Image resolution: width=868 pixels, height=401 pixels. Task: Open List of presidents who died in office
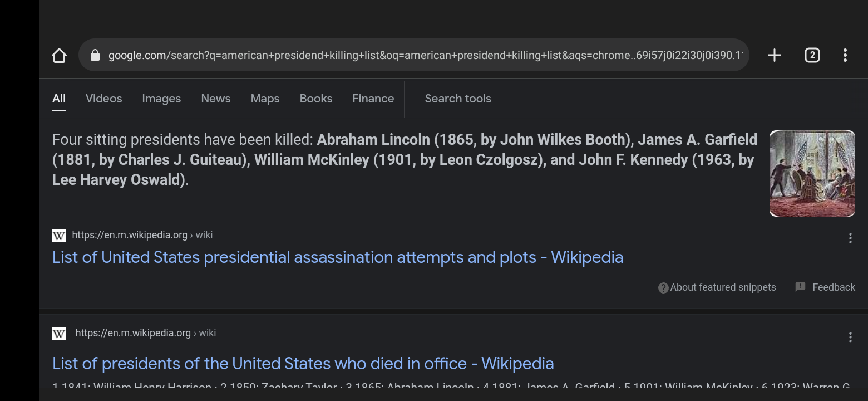[x=303, y=364]
